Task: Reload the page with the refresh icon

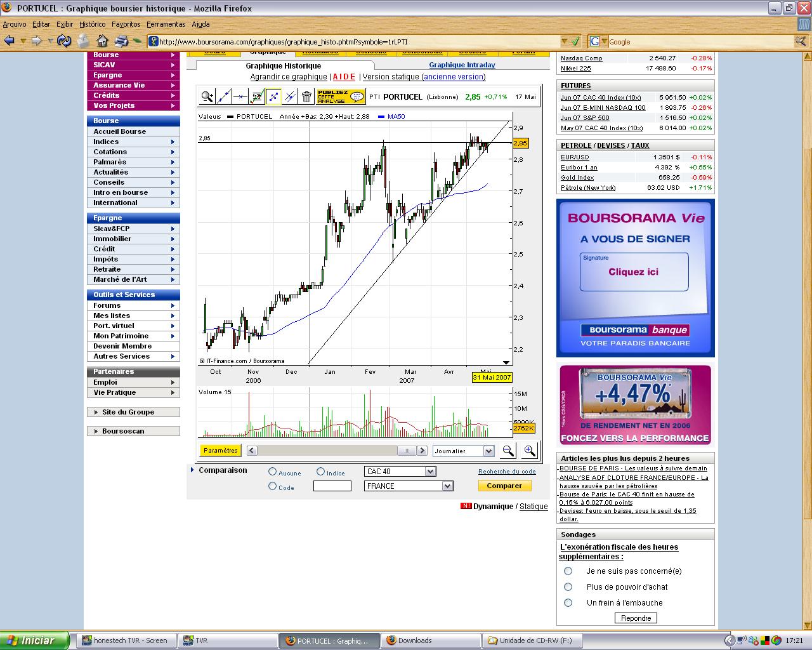Action: (63, 41)
